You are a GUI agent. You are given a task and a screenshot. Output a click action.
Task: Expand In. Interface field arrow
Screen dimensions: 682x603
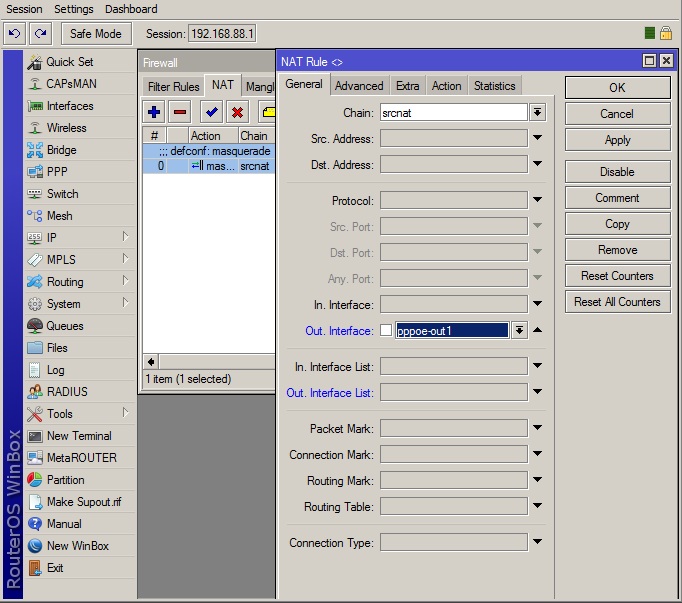pyautogui.click(x=537, y=303)
